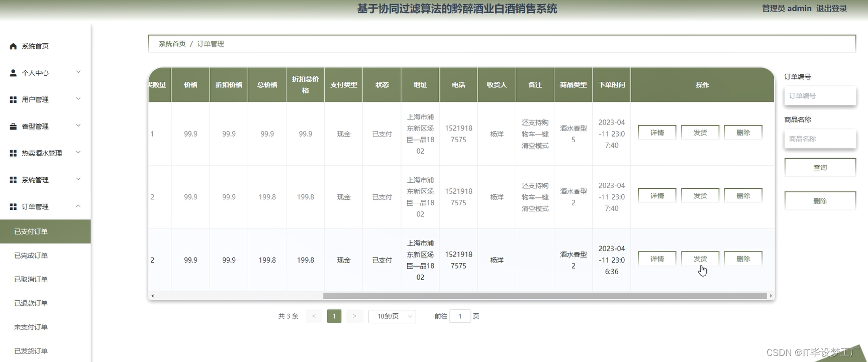Select 已发货订单 submenu item
The height and width of the screenshot is (362, 868).
[x=45, y=351]
